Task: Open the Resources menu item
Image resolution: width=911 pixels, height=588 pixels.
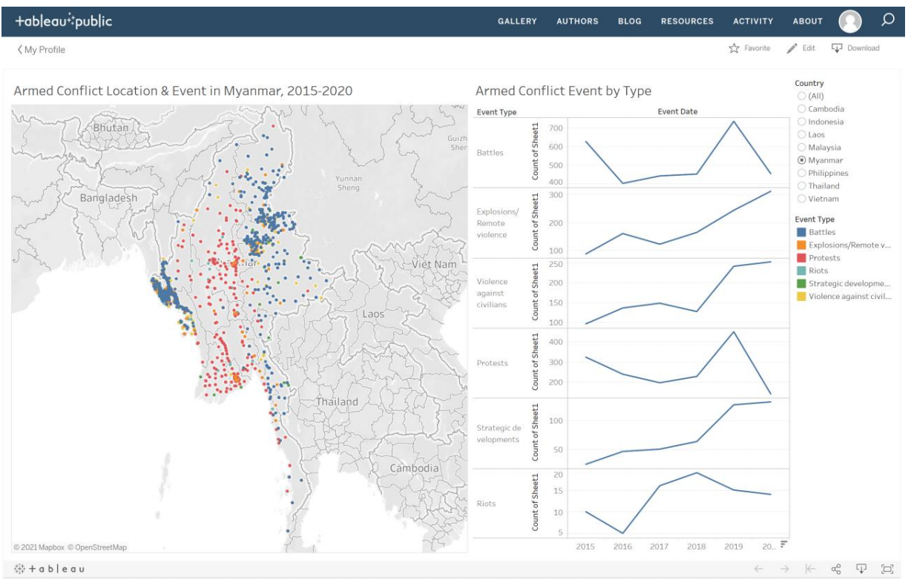Action: click(x=687, y=22)
